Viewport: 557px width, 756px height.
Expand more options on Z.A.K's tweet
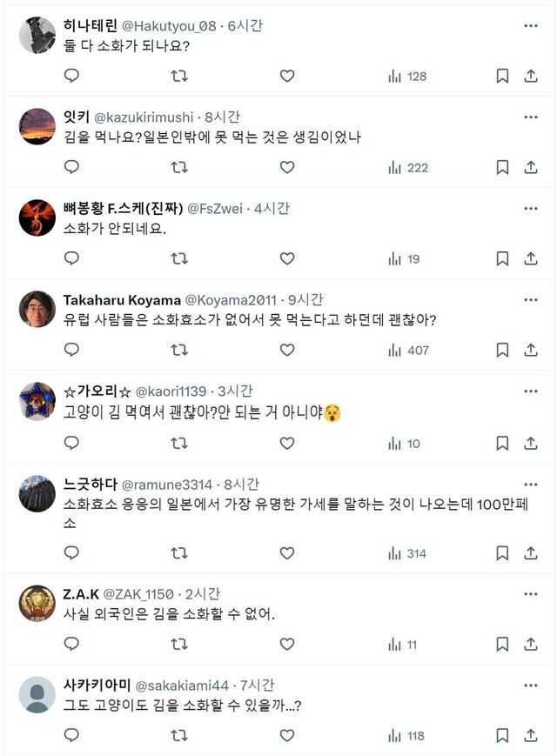click(x=530, y=593)
